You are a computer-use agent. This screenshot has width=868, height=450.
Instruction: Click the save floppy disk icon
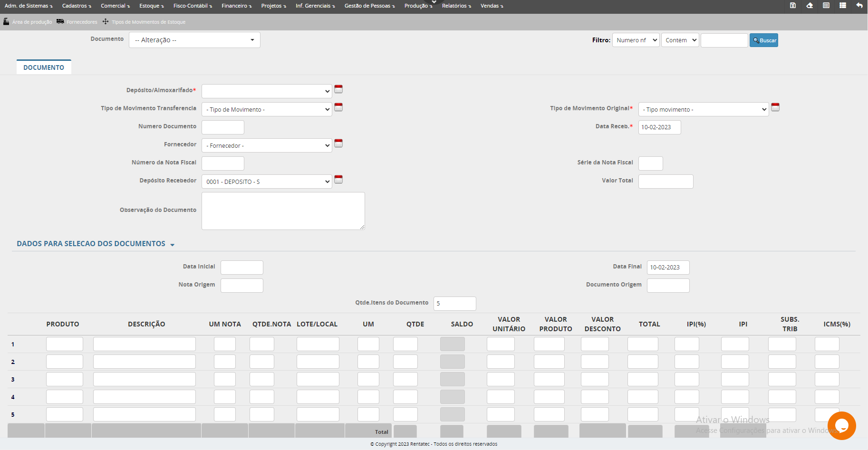(793, 6)
